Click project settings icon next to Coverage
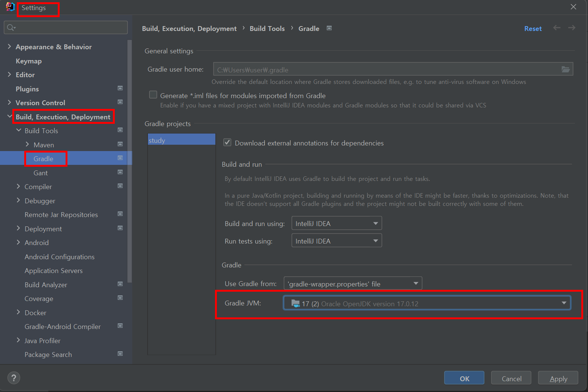Image resolution: width=588 pixels, height=392 pixels. click(120, 298)
